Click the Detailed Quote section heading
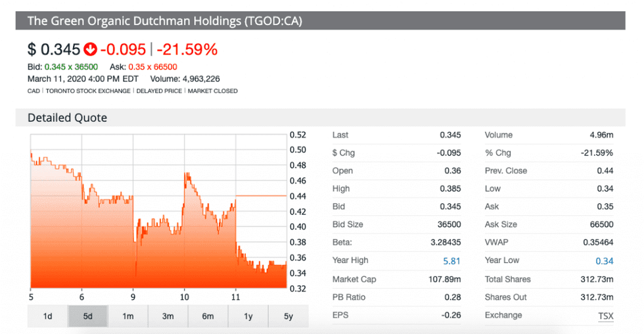The height and width of the screenshot is (334, 644). (67, 118)
